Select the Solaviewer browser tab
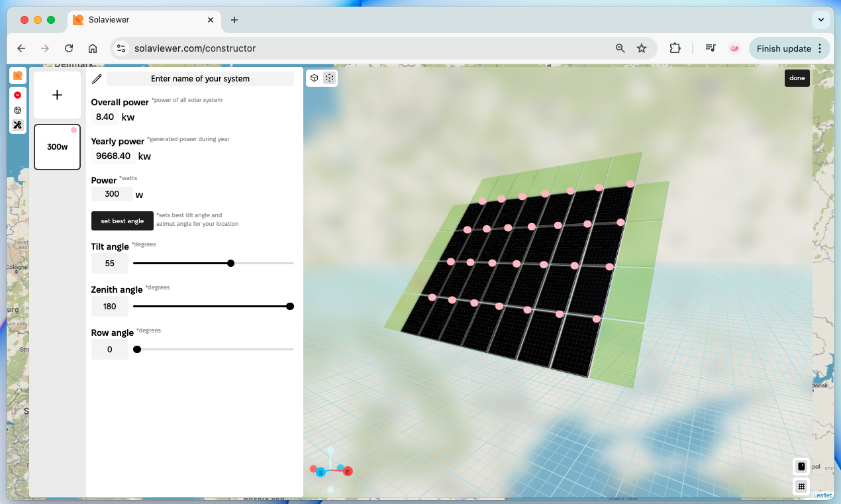This screenshot has width=841, height=504. tap(144, 20)
